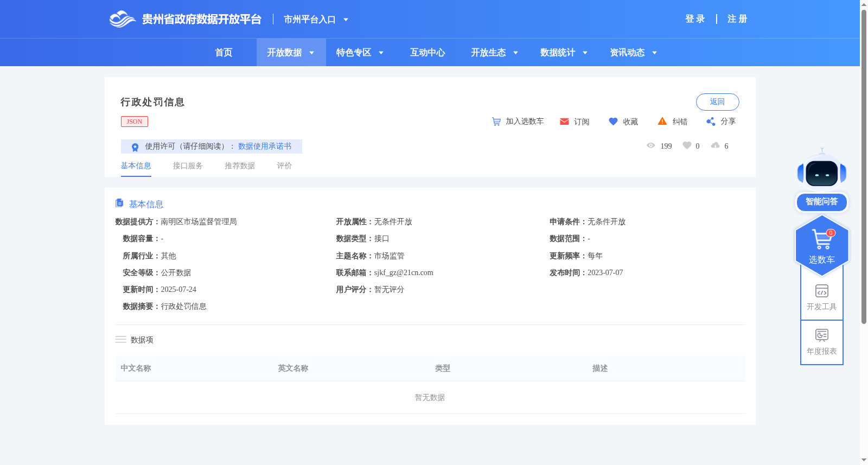This screenshot has width=868, height=465.
Task: Click the 中文名称 column header
Action: (x=136, y=368)
